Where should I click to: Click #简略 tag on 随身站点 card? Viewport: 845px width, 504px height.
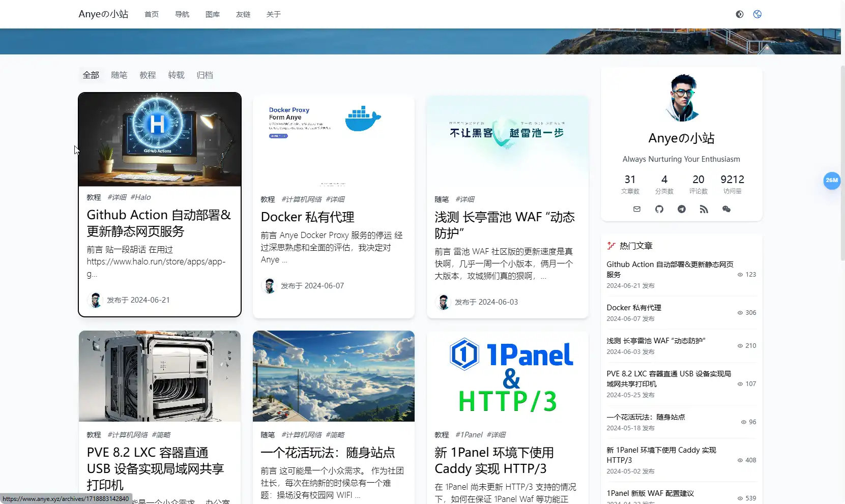click(335, 435)
